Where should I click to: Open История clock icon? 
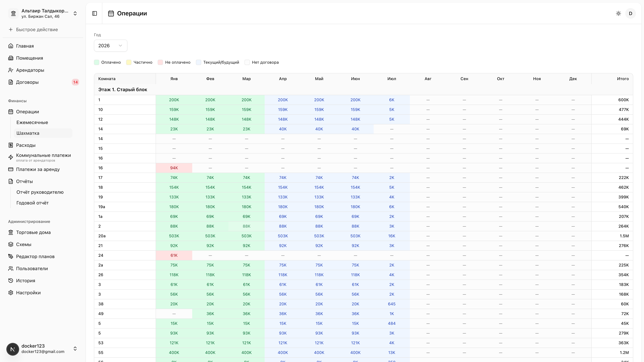(11, 281)
